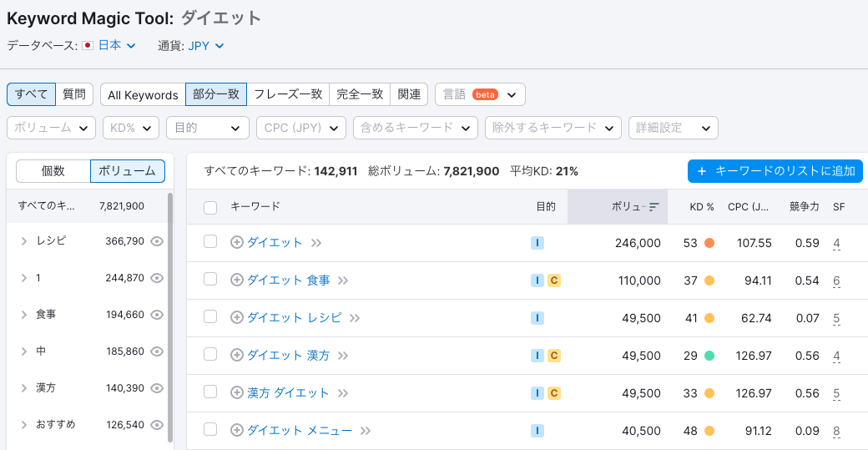This screenshot has height=450, width=868.
Task: Switch to the フレーズ一致 match tab
Action: click(288, 94)
